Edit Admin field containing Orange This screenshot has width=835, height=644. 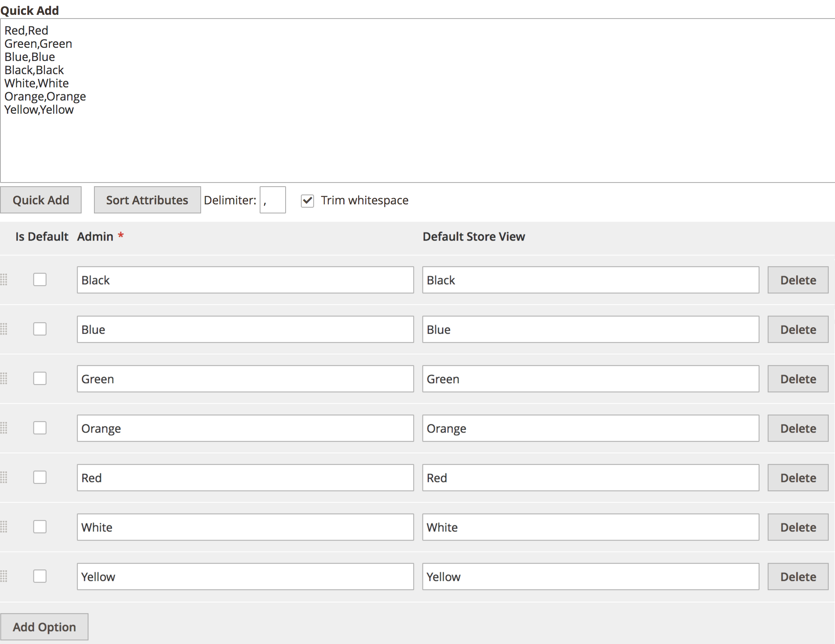click(x=245, y=428)
